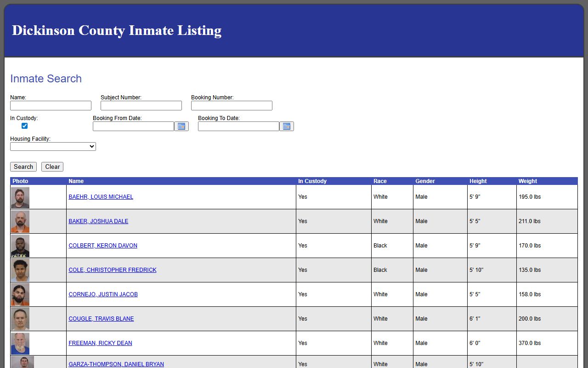
Task: Click the photo thumbnail for Christopher Cole
Action: pyautogui.click(x=20, y=270)
